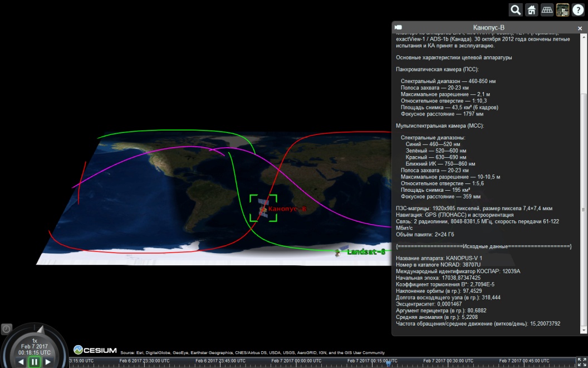This screenshot has height=368, width=588.
Task: Click 'Относительное отверстие — 1:10,3' line
Action: coord(444,100)
